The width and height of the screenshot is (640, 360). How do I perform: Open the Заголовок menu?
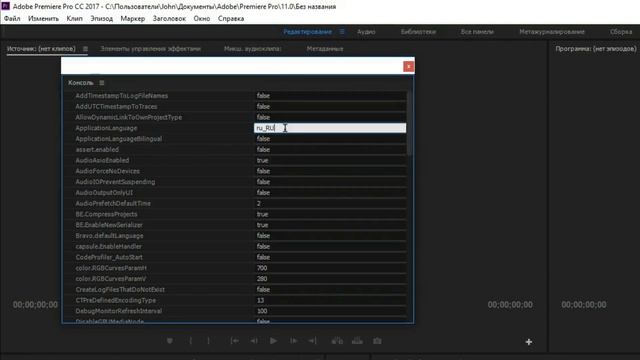coord(169,19)
